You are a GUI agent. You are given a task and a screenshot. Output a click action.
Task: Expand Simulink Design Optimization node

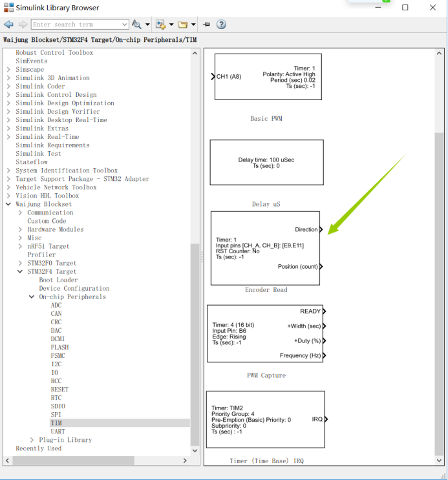(8, 103)
